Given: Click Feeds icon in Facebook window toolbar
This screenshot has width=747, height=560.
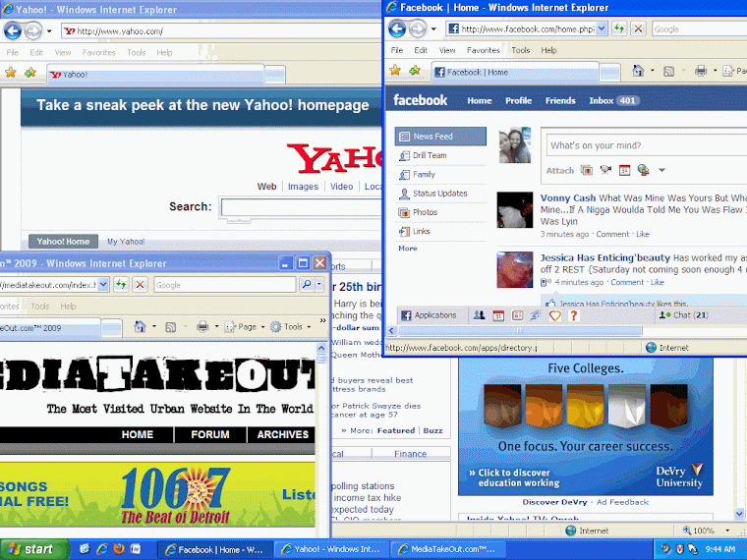Looking at the screenshot, I should pyautogui.click(x=668, y=72).
